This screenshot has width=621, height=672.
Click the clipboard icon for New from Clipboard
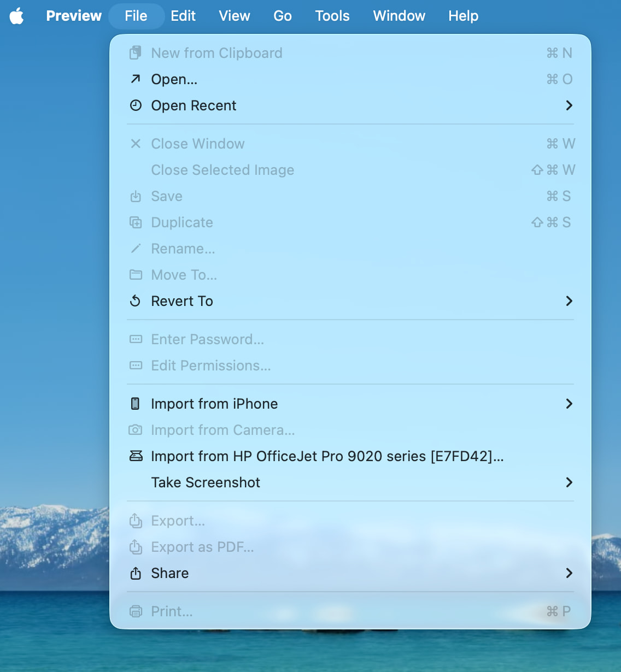pos(136,53)
